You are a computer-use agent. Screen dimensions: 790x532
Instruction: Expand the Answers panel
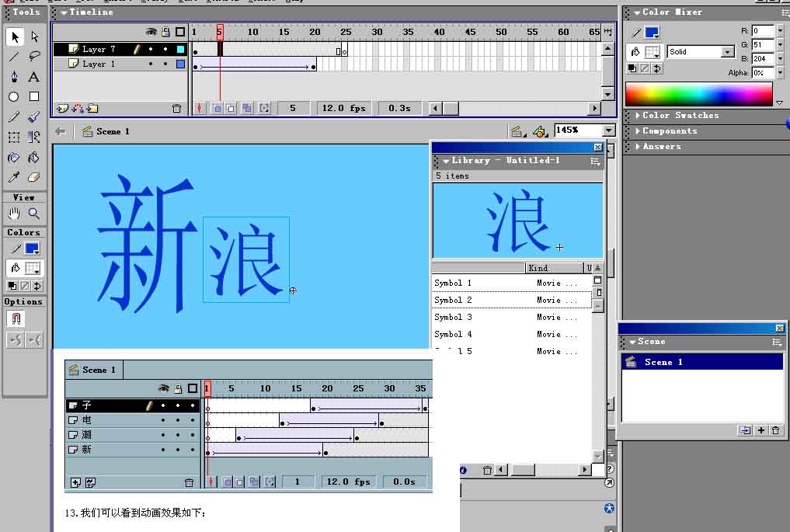(638, 147)
